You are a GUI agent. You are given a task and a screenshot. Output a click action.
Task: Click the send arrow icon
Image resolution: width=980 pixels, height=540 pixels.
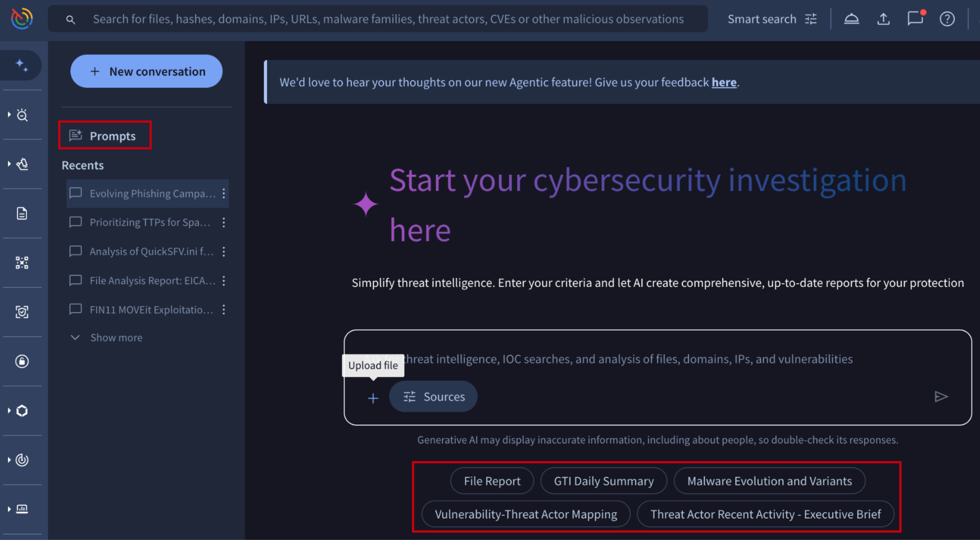tap(941, 396)
